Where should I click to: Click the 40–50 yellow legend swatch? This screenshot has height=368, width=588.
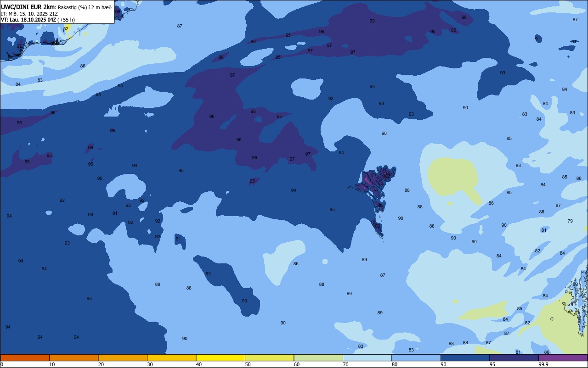click(x=220, y=357)
